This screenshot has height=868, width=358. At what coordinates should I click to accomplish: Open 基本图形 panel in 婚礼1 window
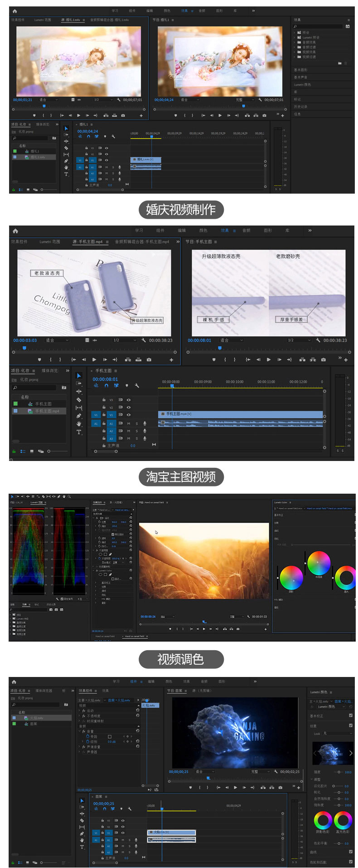click(300, 70)
